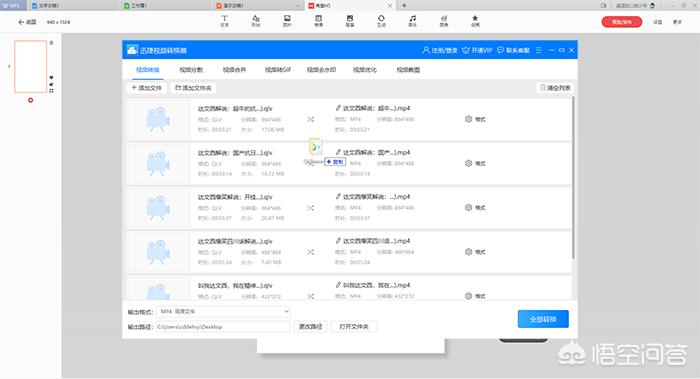This screenshot has height=379, width=700.
Task: Select the page thumbnail in WPS left panel
Action: 30,67
